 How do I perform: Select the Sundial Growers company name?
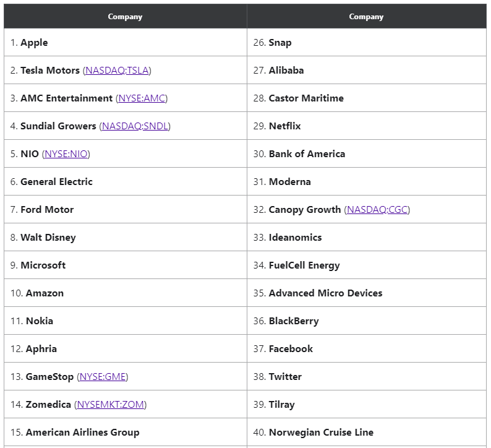coord(58,126)
